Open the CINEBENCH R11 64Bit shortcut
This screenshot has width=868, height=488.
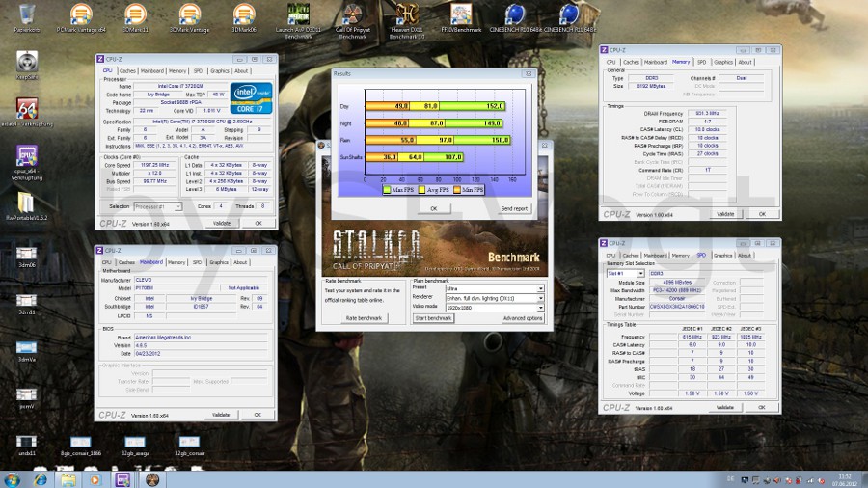[569, 15]
